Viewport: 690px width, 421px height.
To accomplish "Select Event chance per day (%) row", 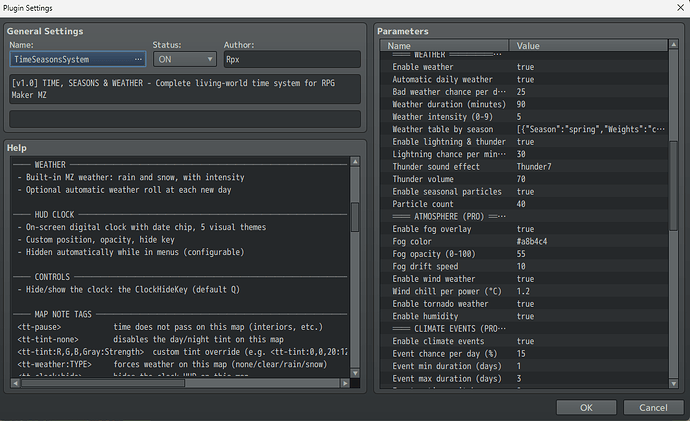I will coord(524,354).
